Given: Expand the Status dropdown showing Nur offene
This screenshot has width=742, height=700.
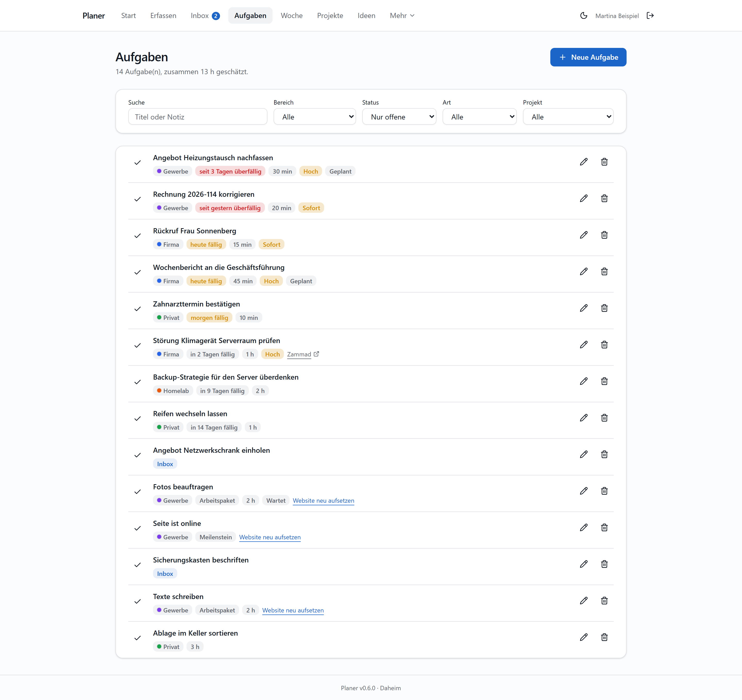Looking at the screenshot, I should pyautogui.click(x=399, y=117).
